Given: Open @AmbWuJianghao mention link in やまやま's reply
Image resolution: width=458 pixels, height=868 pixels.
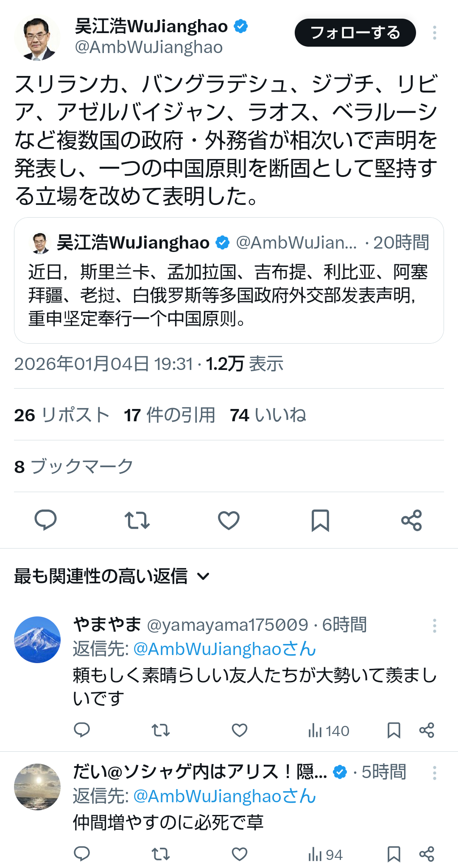Looking at the screenshot, I should point(225,649).
